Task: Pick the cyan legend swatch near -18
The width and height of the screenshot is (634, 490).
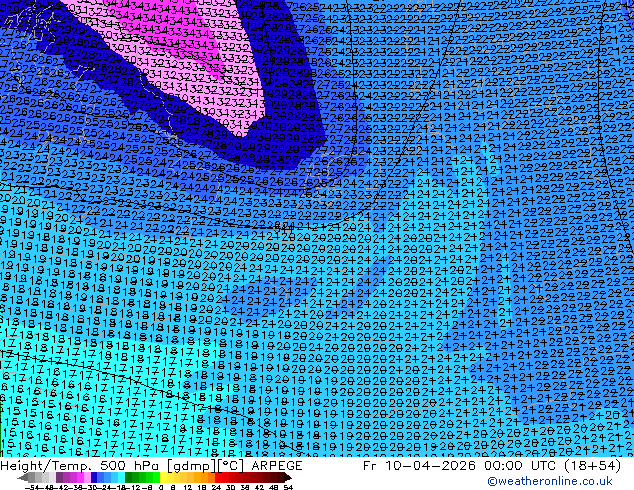Action: [121, 478]
